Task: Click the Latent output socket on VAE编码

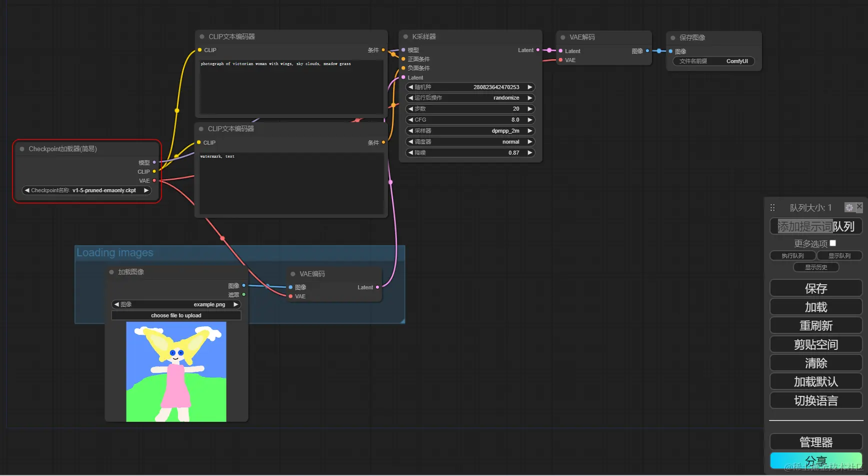Action: pyautogui.click(x=377, y=287)
